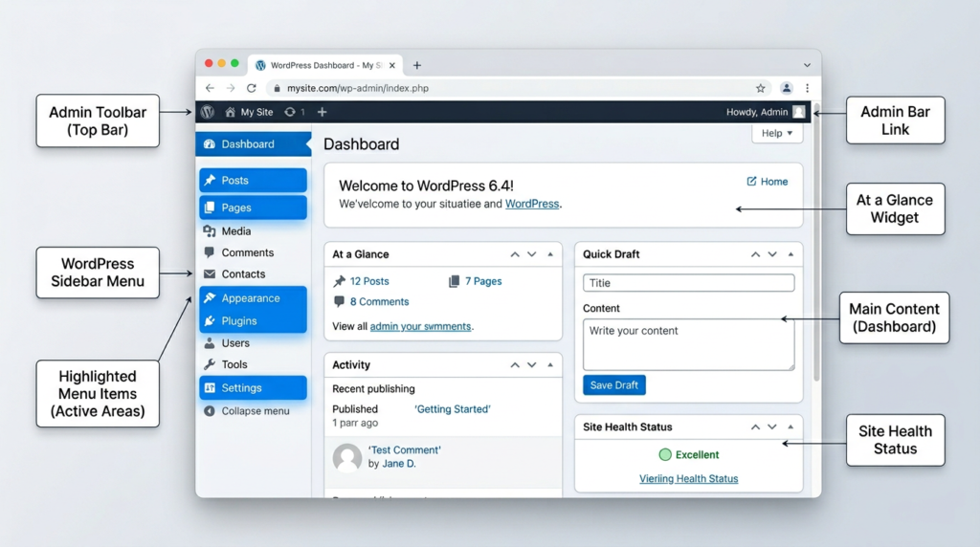
Task: Click the lock icon in address bar
Action: tap(277, 88)
